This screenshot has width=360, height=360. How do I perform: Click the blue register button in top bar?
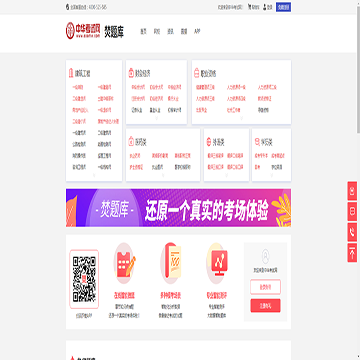283,7
